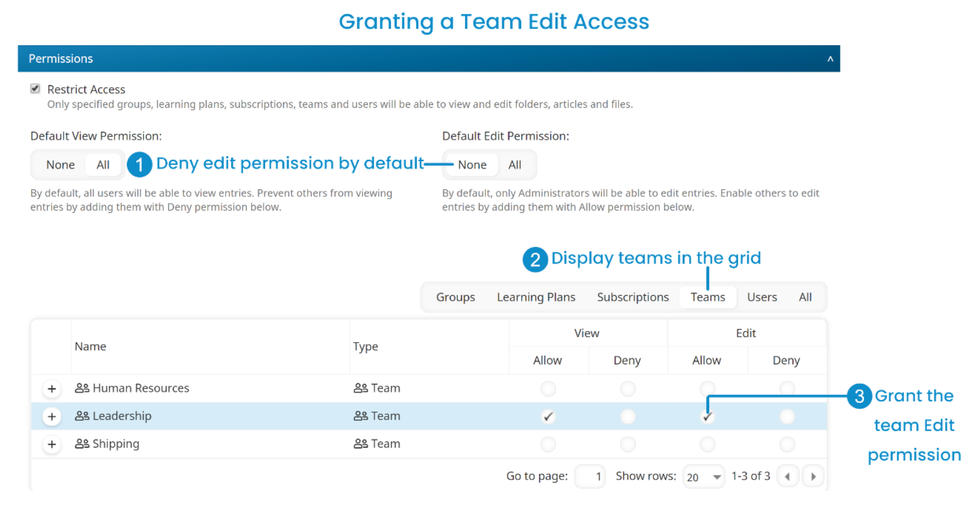Click the Human Resources name text

pos(141,388)
